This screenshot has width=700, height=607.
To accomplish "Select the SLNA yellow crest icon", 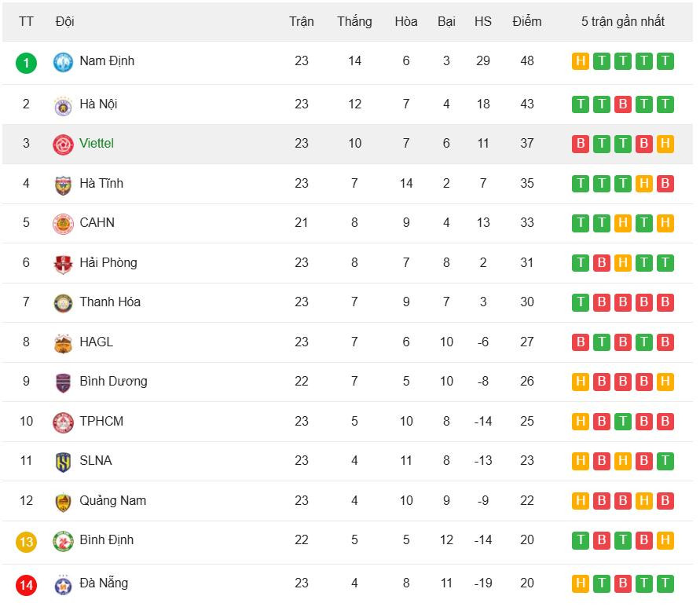I will coord(63,462).
